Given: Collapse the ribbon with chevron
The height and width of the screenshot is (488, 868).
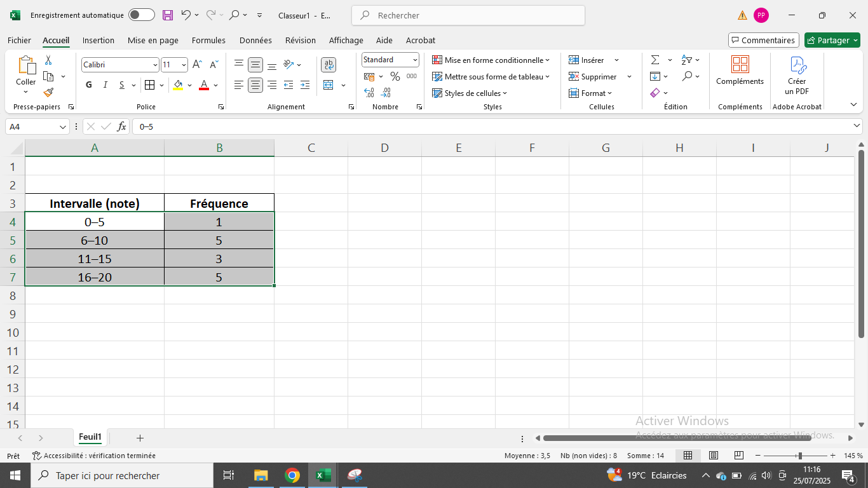Looking at the screenshot, I should pos(853,104).
